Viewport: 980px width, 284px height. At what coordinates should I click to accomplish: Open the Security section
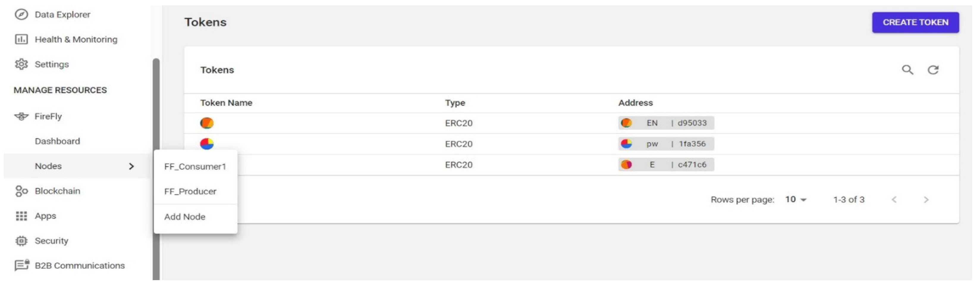point(51,241)
